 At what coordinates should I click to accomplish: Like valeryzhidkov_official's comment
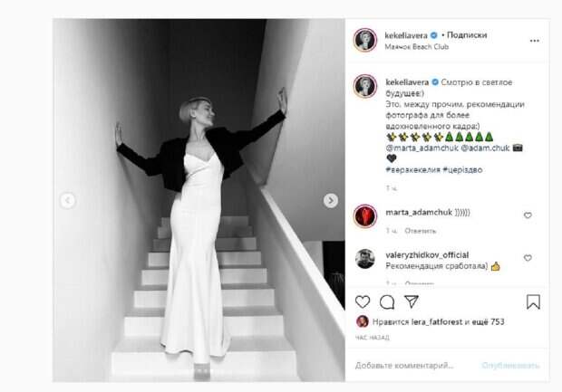point(528,258)
